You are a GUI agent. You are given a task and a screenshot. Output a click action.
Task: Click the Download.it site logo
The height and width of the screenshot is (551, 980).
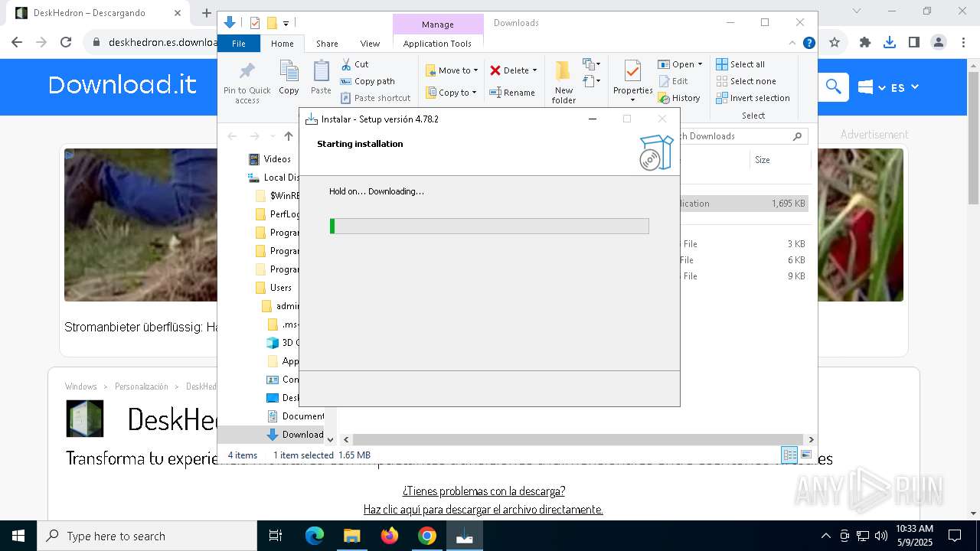pyautogui.click(x=122, y=85)
